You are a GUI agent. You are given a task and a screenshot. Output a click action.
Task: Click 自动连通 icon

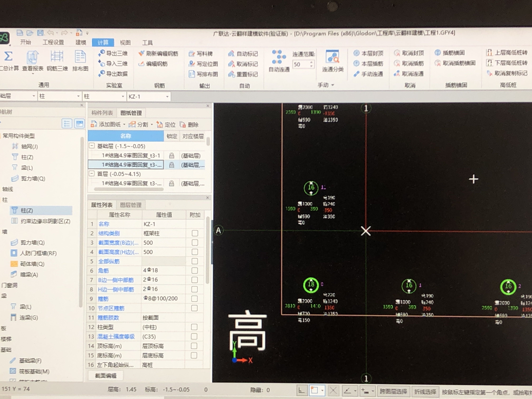pyautogui.click(x=279, y=57)
